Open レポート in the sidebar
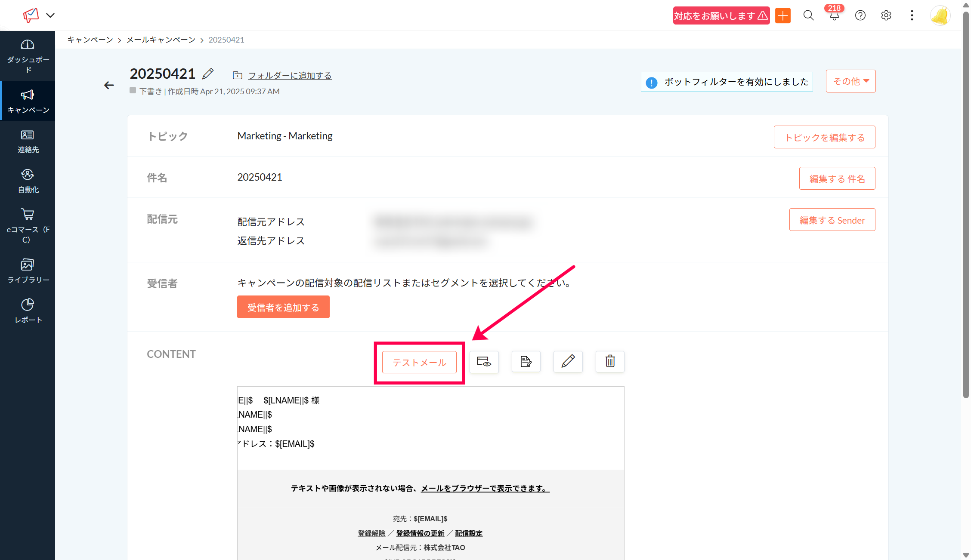 pos(28,311)
